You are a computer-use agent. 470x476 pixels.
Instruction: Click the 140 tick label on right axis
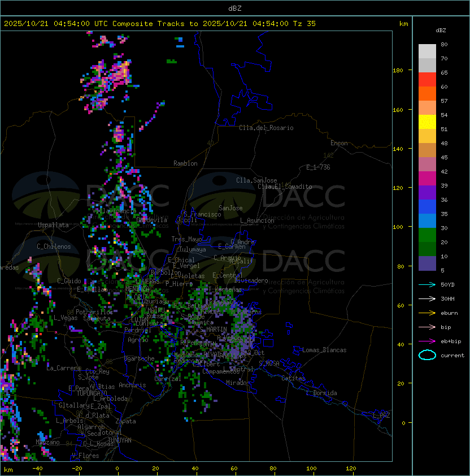pos(398,149)
